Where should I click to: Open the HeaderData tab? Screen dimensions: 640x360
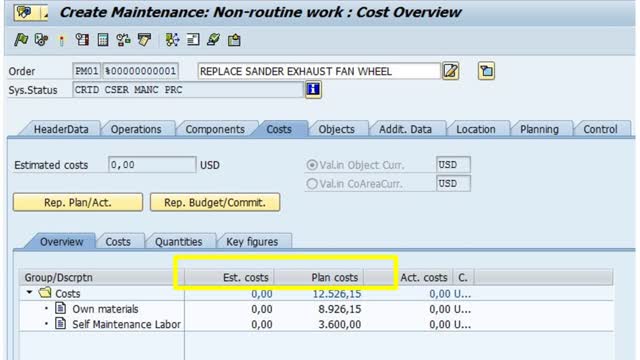coord(61,129)
